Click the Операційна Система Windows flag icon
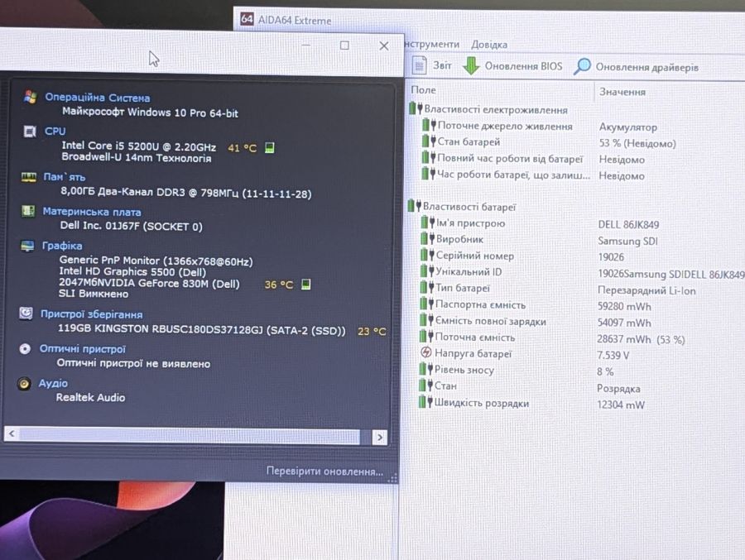 pos(30,97)
